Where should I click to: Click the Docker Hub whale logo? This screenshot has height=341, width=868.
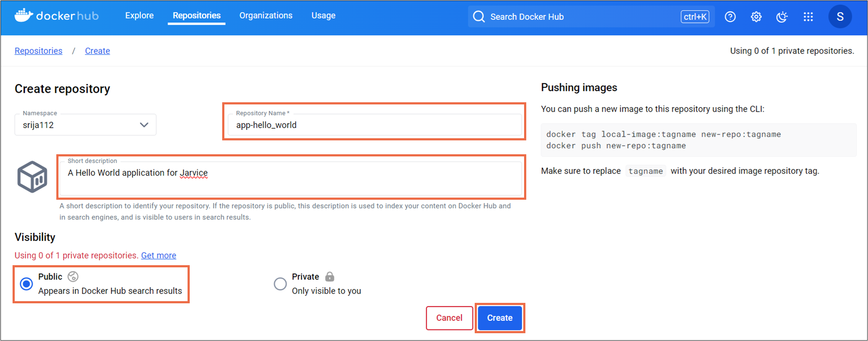pyautogui.click(x=57, y=16)
